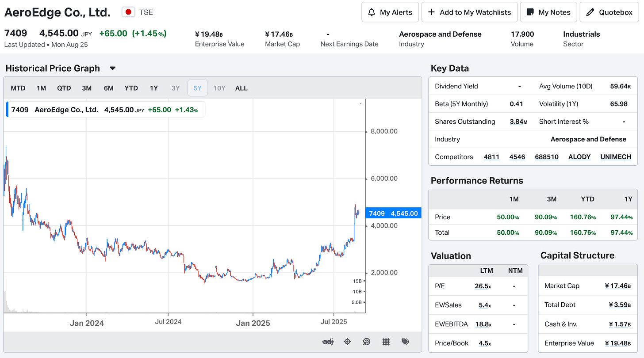Click the Price/Book value 4.5x
Image resolution: width=644 pixels, height=358 pixels.
pyautogui.click(x=485, y=343)
